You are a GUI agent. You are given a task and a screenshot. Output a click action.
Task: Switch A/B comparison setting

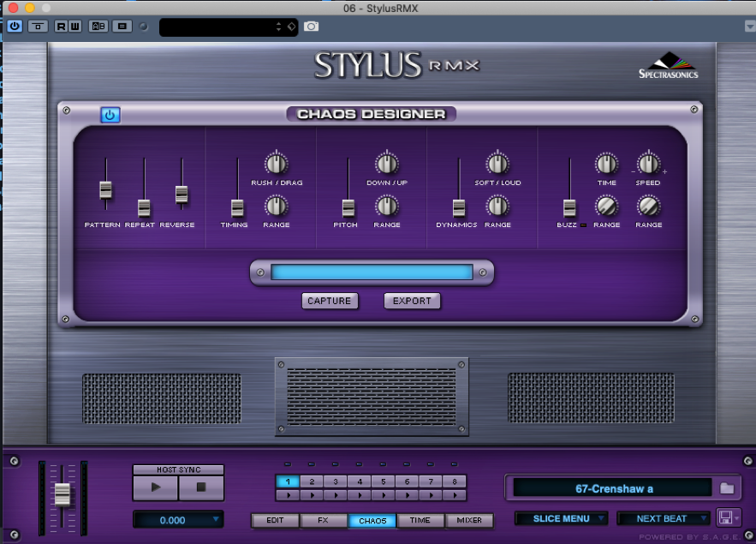[98, 26]
